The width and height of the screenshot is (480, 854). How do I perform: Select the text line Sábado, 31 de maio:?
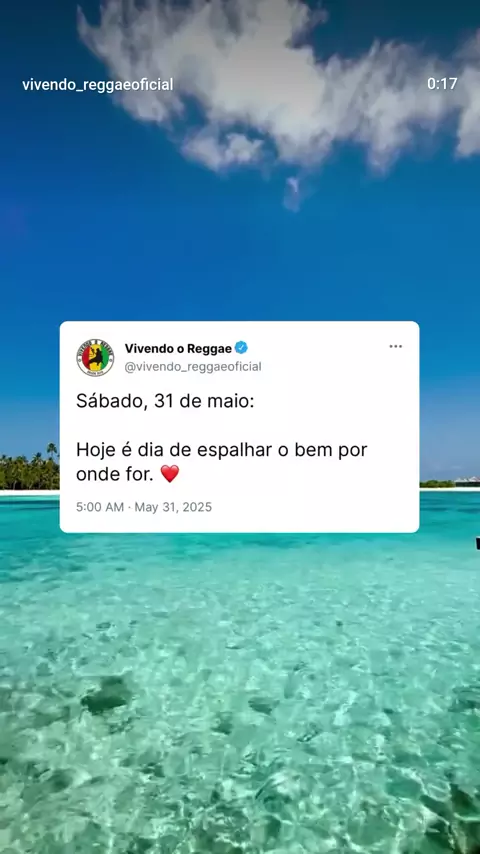165,401
